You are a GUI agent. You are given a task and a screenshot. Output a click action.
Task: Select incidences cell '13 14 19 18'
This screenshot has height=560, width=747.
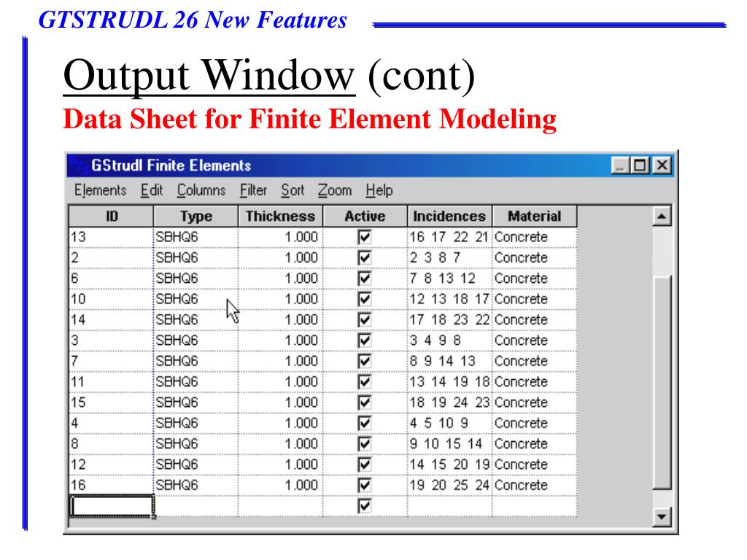point(449,382)
